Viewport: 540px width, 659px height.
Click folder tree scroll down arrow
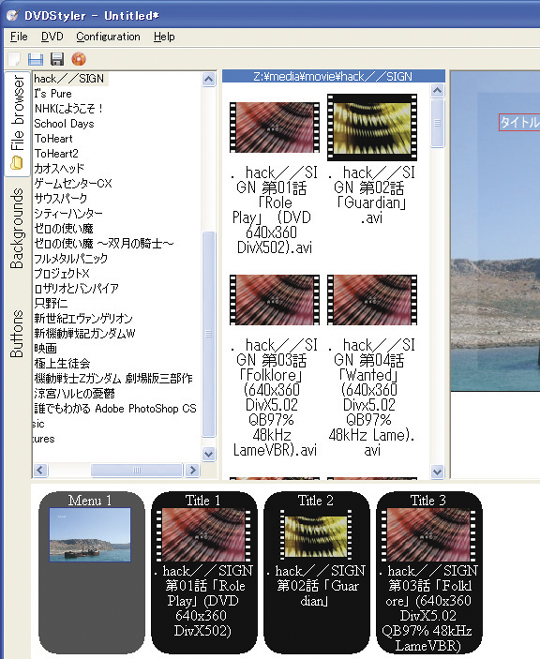[x=209, y=454]
